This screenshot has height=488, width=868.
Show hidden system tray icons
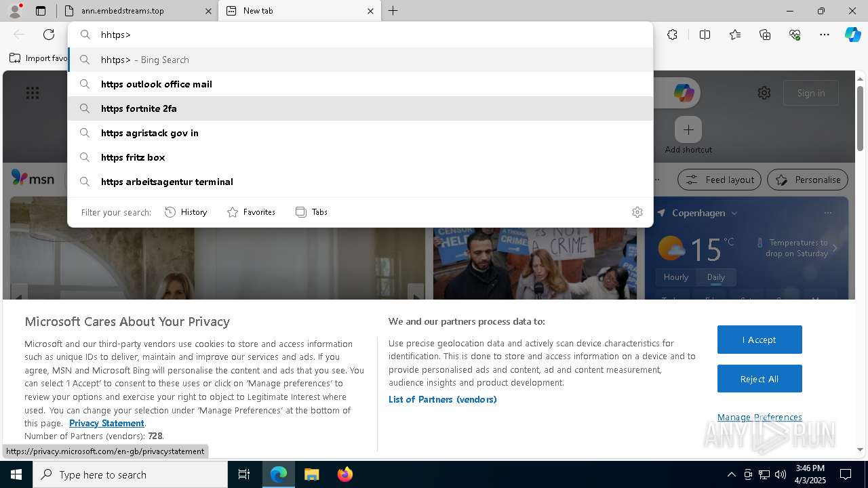(731, 474)
